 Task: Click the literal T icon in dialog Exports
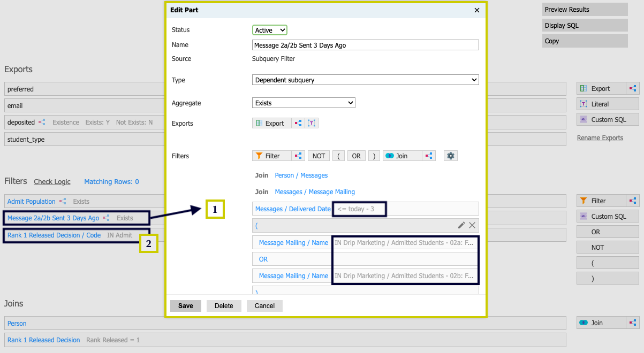click(312, 123)
